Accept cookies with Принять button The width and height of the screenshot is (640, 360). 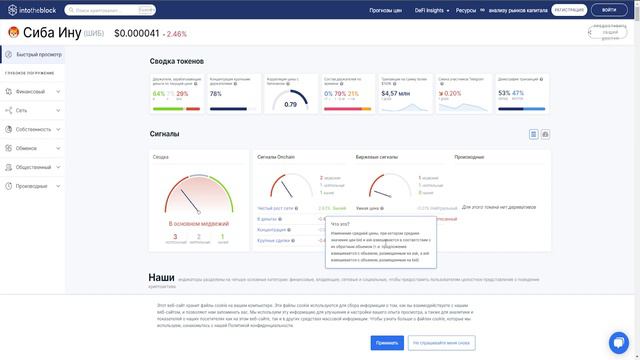point(387,343)
